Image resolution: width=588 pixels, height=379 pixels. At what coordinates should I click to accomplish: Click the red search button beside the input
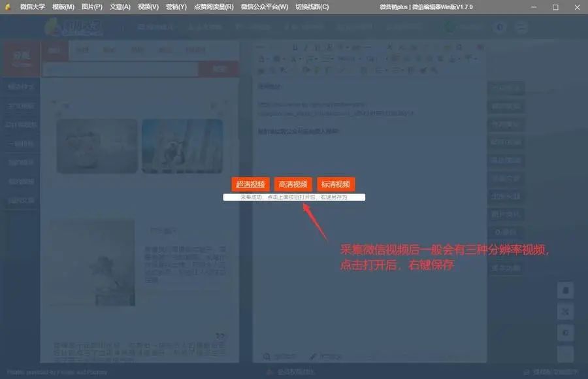point(218,69)
